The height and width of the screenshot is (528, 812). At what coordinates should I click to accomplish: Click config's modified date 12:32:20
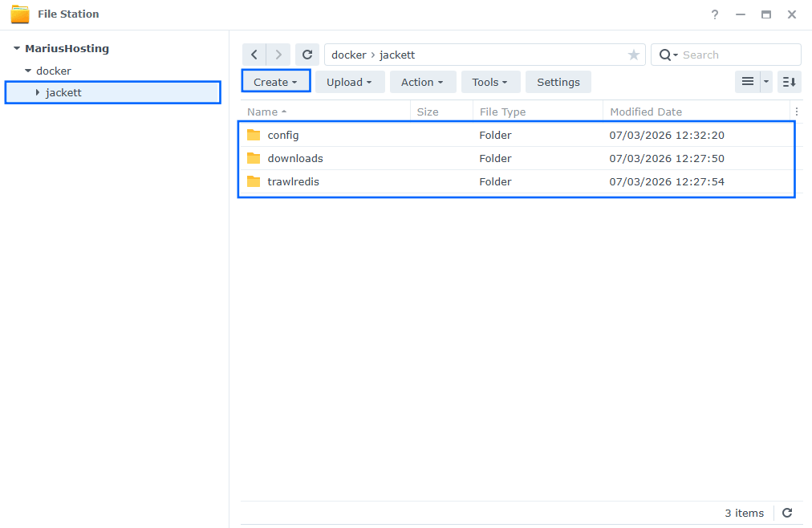667,135
